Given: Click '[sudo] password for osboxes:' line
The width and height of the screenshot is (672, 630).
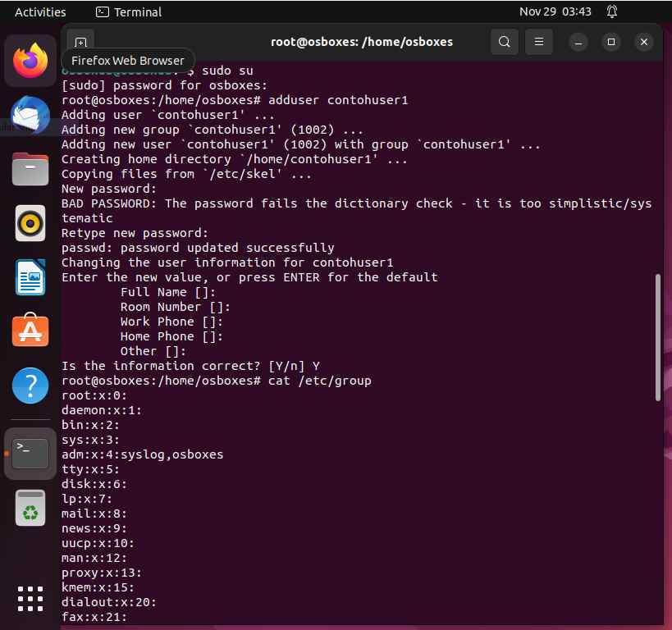Looking at the screenshot, I should [165, 85].
